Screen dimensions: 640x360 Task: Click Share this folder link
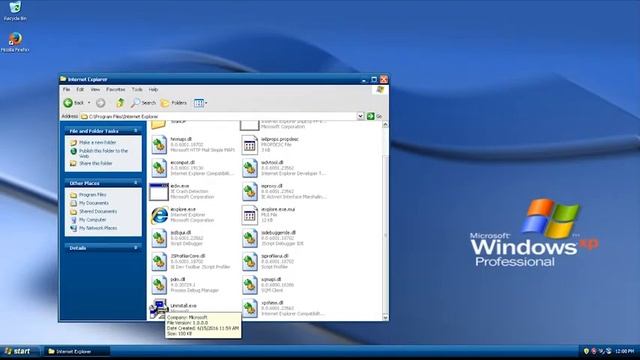tap(96, 163)
